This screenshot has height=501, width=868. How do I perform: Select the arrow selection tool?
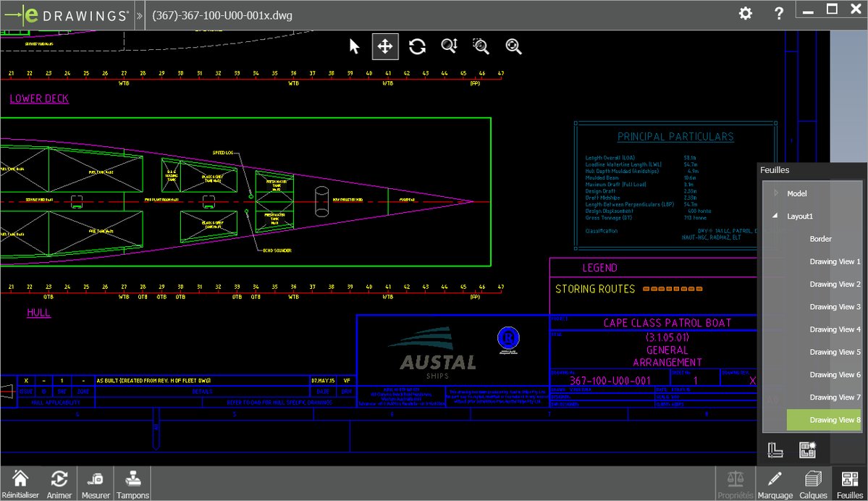point(354,46)
